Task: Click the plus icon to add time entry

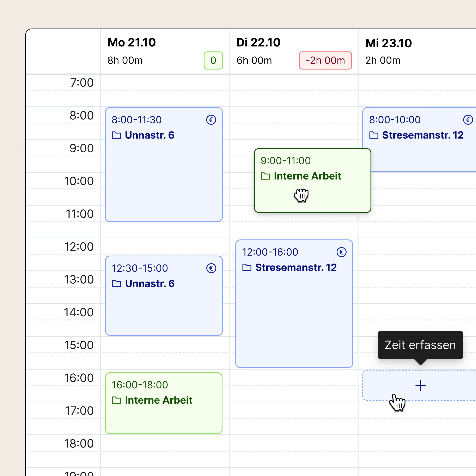Action: pos(420,386)
